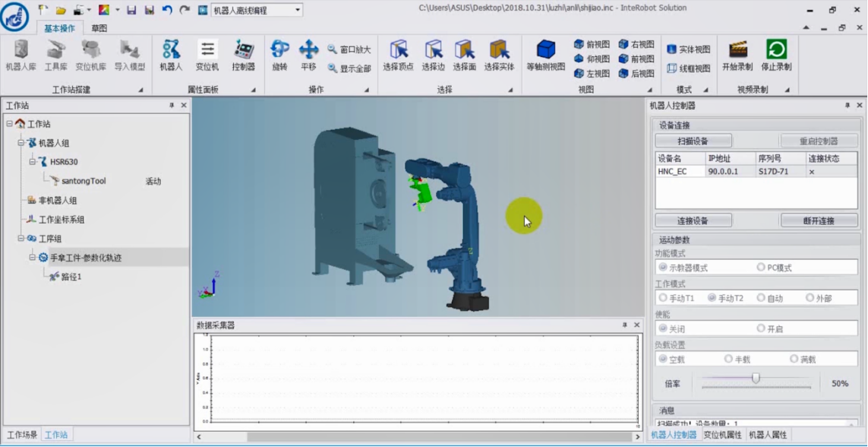Click the 扫描设备 button
Viewport: 868px width, 447px height.
693,141
